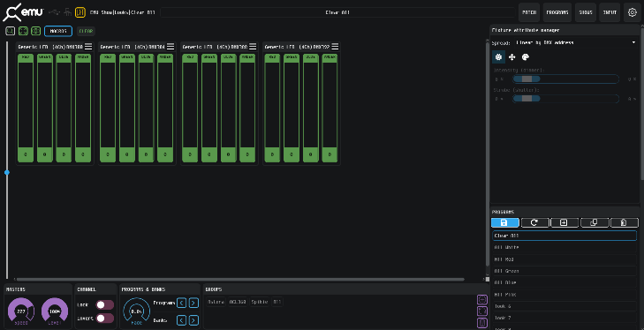Click the MACROS button
This screenshot has height=330, width=644.
(x=58, y=31)
